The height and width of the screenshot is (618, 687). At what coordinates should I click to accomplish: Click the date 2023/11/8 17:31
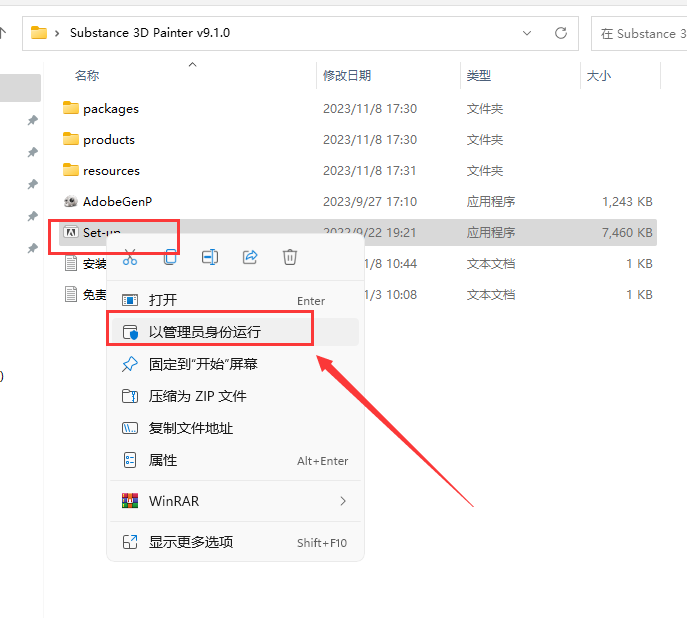click(369, 171)
